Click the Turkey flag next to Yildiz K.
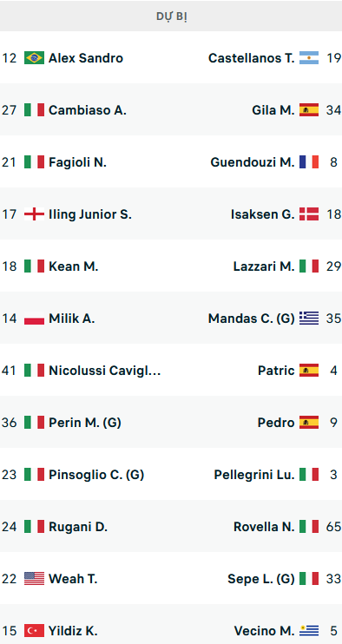This screenshot has width=342, height=644. pyautogui.click(x=34, y=630)
